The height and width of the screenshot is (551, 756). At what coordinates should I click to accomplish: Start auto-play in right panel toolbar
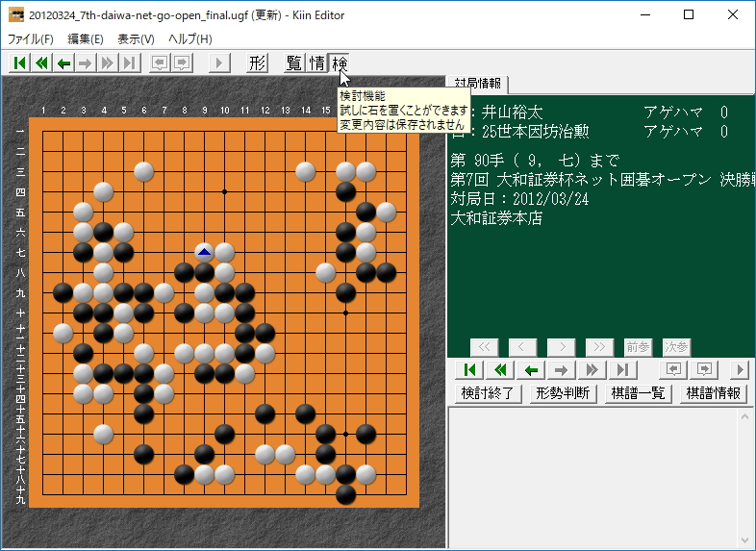[x=740, y=370]
